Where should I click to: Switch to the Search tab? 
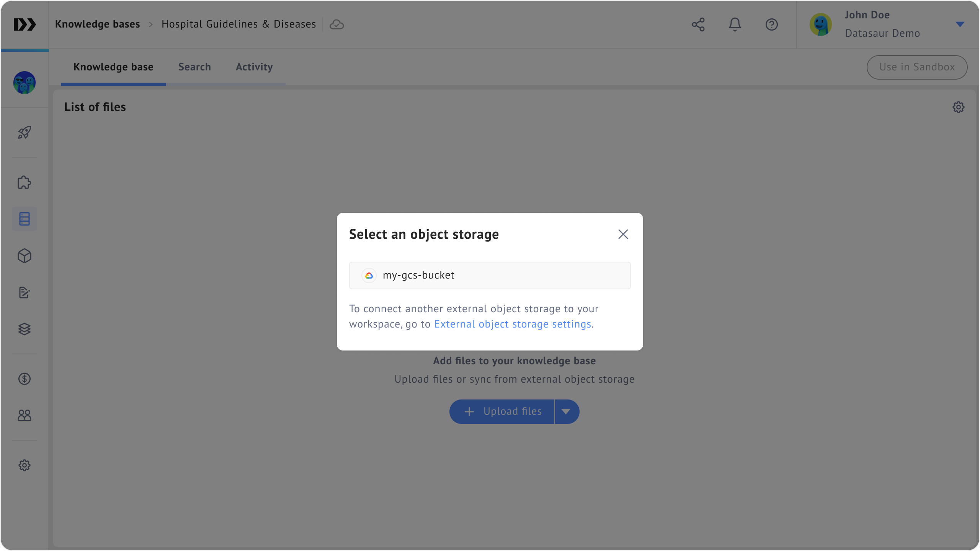[194, 67]
